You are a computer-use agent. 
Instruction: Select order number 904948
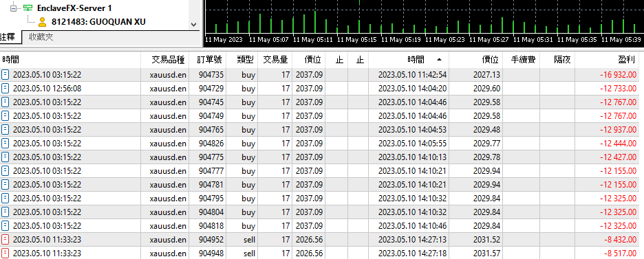pyautogui.click(x=211, y=254)
